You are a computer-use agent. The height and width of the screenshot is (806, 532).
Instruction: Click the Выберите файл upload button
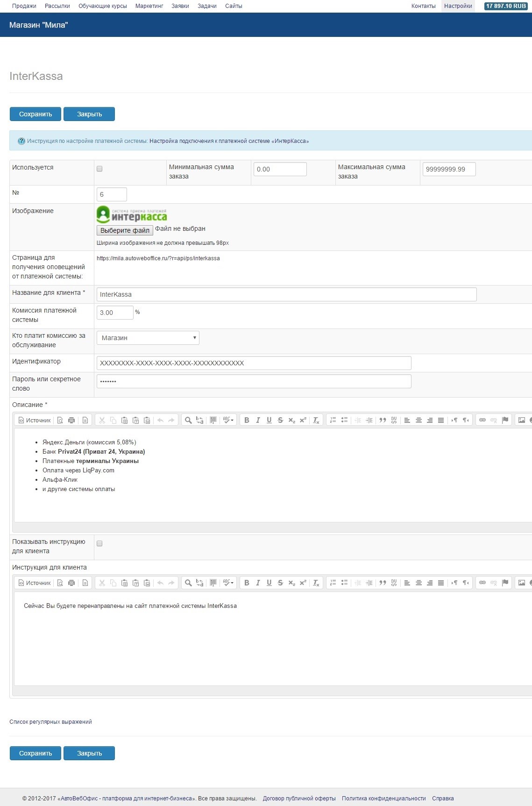pos(125,230)
